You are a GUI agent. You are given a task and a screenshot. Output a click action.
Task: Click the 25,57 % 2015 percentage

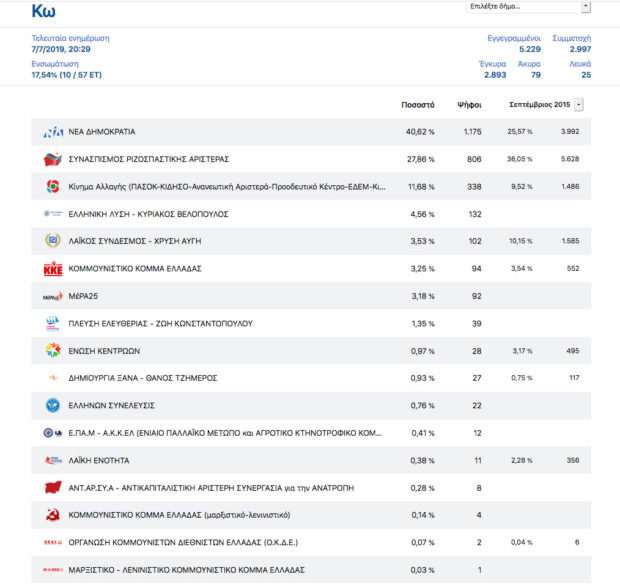pos(520,131)
